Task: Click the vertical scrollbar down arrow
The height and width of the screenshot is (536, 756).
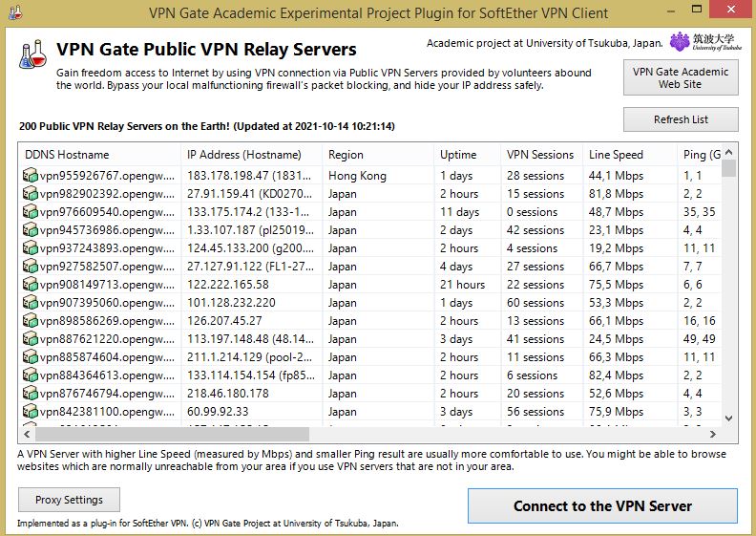Action: (x=729, y=418)
